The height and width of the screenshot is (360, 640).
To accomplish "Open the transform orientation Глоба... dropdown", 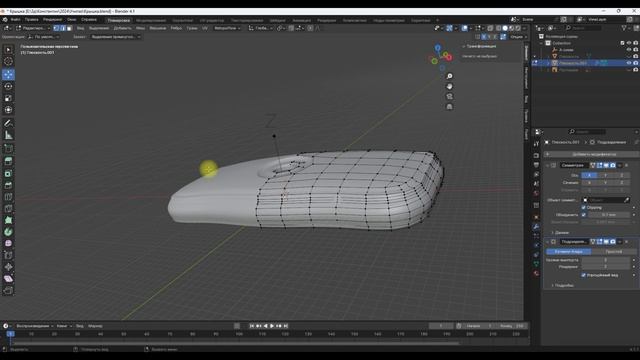I will (x=260, y=28).
